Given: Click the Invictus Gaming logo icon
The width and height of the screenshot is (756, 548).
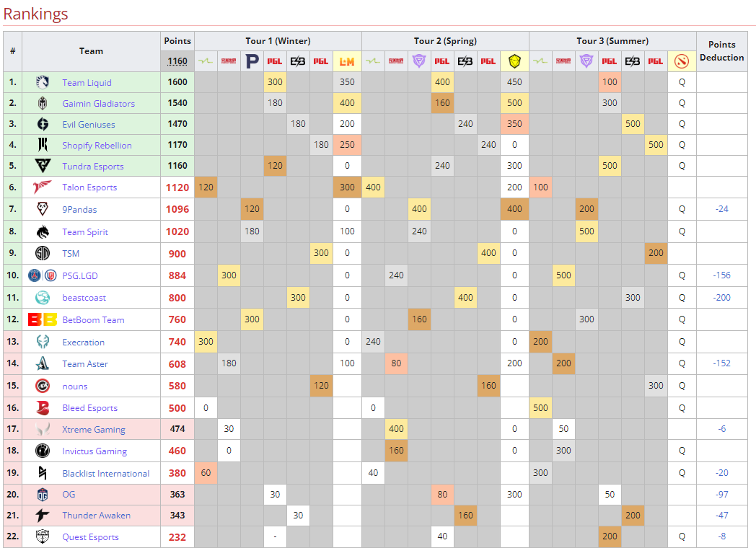Looking at the screenshot, I should [x=43, y=451].
